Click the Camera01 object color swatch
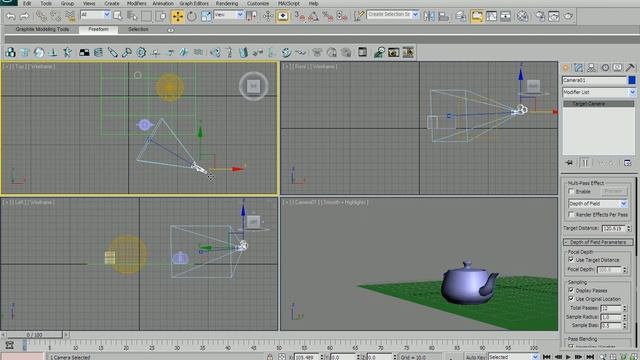The image size is (640, 360). point(632,80)
